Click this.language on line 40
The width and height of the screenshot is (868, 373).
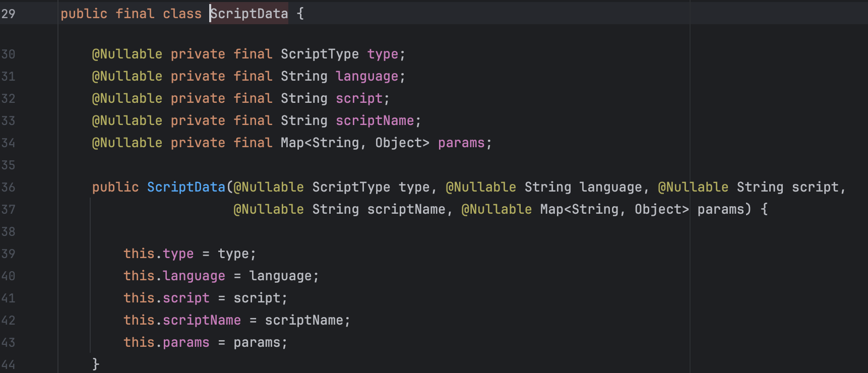click(x=174, y=276)
